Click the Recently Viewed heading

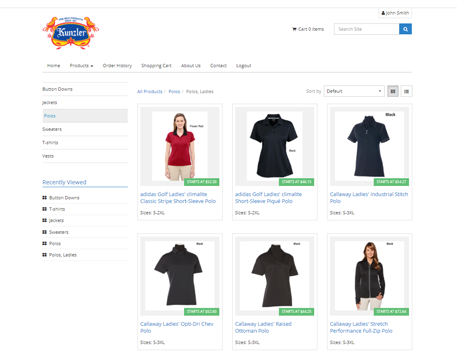[x=64, y=182]
